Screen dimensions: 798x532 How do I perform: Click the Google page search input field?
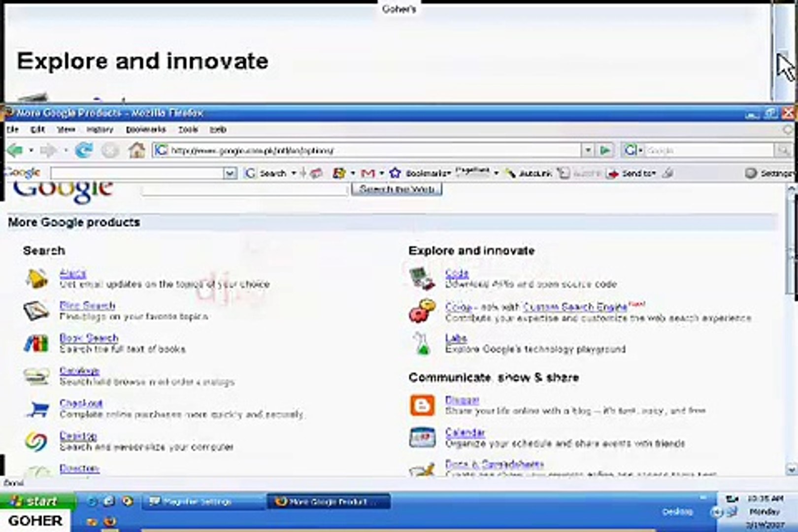(245, 189)
